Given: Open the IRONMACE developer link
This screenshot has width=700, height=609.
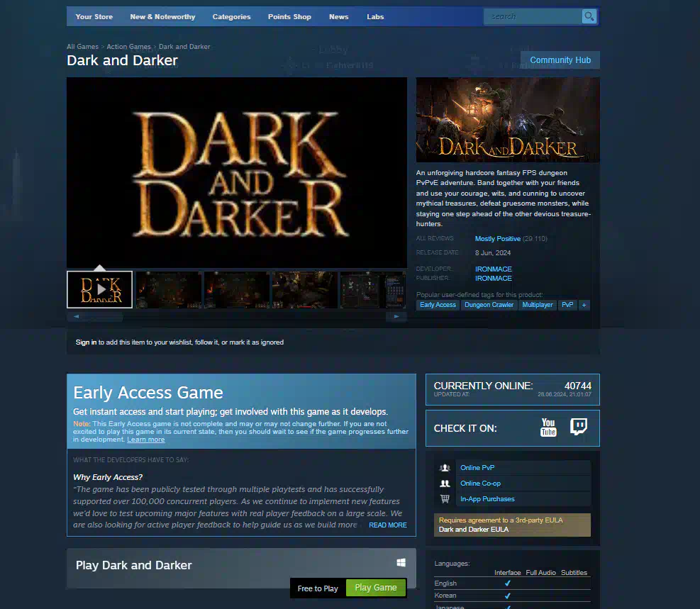Looking at the screenshot, I should [x=494, y=269].
